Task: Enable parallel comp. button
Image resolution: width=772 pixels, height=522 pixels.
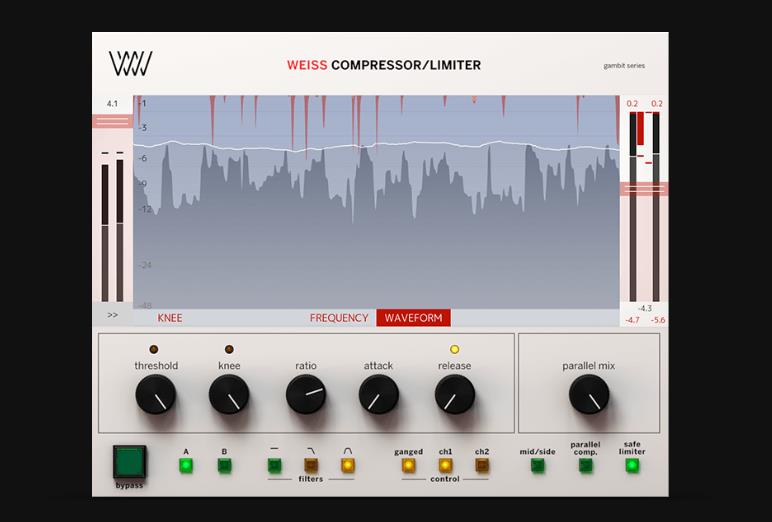Action: pos(585,465)
